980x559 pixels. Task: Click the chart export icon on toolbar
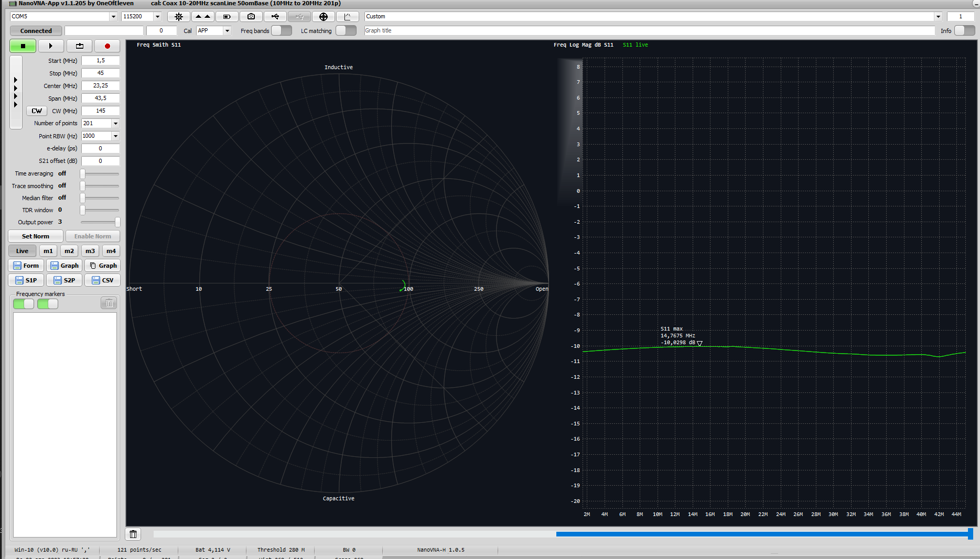pyautogui.click(x=348, y=16)
